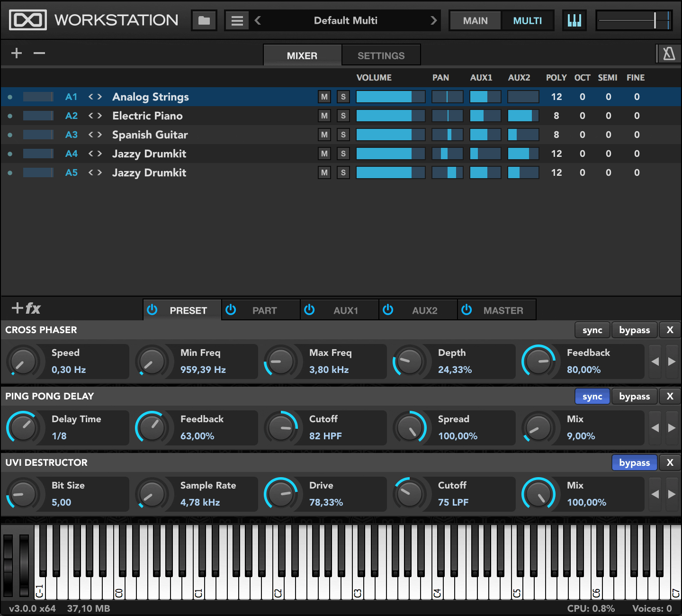This screenshot has width=682, height=616.
Task: Select the Jazzy Drumkit A4 part name
Action: (x=149, y=154)
